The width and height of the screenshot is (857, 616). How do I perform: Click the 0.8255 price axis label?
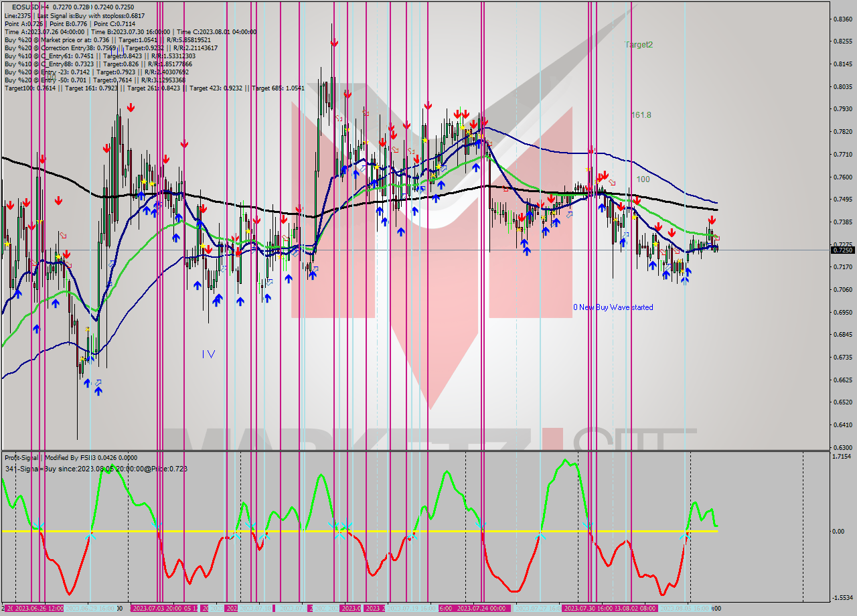pyautogui.click(x=842, y=42)
